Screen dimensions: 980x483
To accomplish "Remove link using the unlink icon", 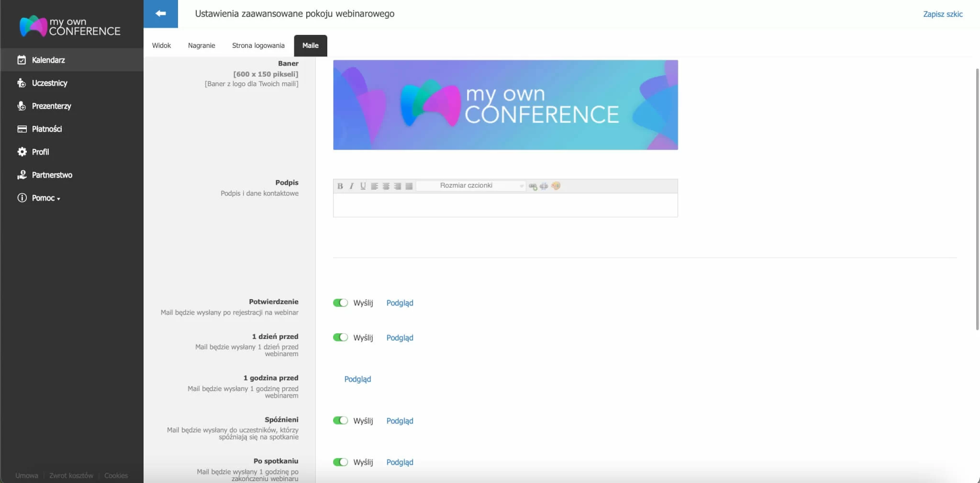I will click(x=544, y=186).
